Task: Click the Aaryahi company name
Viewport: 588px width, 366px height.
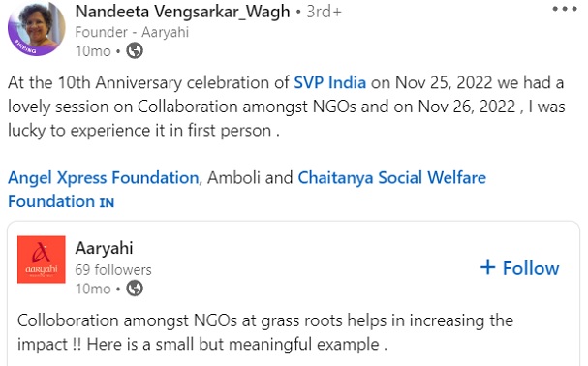Action: click(104, 248)
